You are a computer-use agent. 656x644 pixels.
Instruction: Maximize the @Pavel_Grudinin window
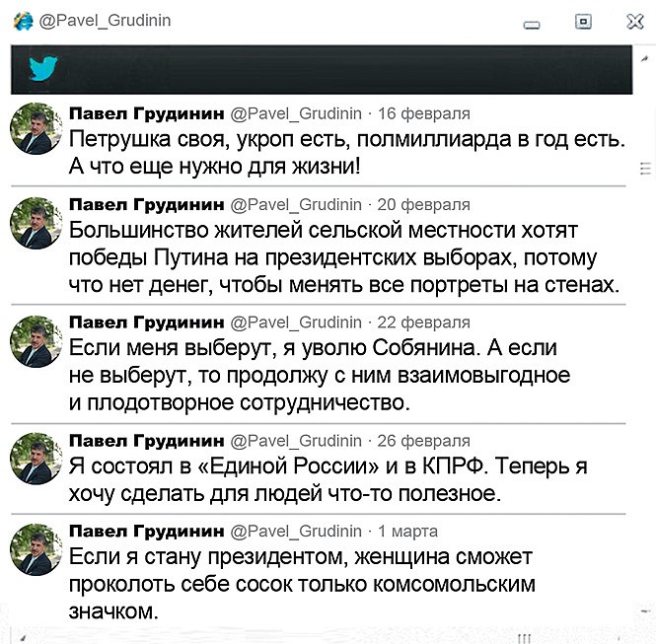[x=583, y=21]
